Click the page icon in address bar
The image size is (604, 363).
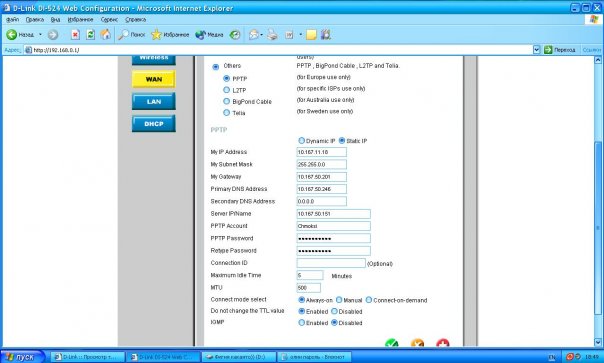pyautogui.click(x=28, y=50)
